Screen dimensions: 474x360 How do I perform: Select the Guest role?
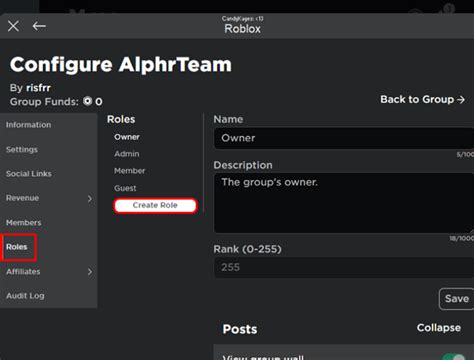pos(125,188)
